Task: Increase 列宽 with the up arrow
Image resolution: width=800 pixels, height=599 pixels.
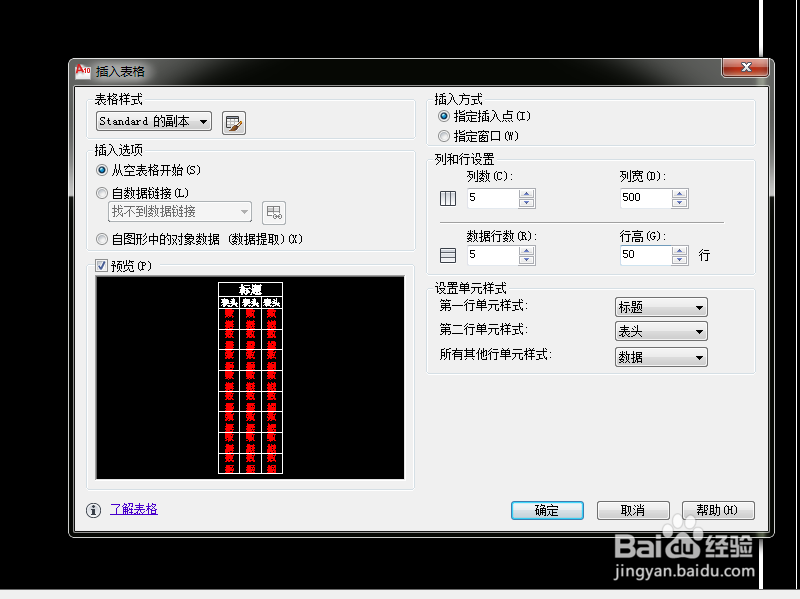Action: tap(680, 194)
